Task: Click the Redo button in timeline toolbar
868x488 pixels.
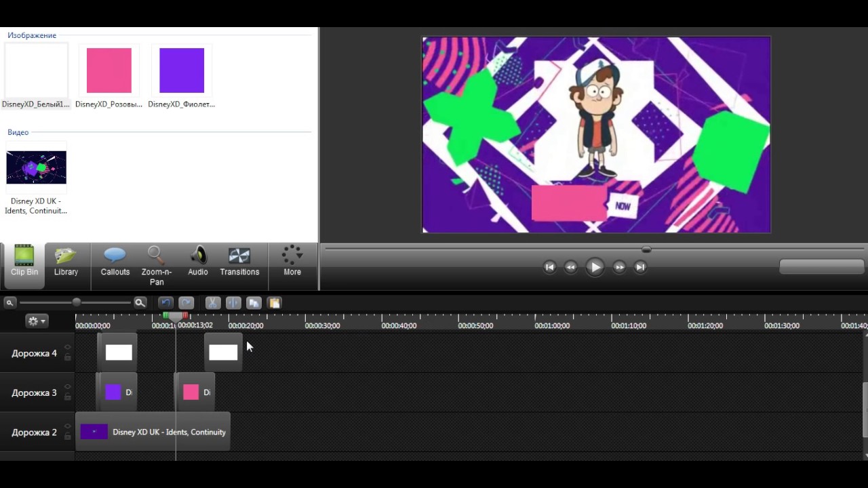Action: [186, 303]
